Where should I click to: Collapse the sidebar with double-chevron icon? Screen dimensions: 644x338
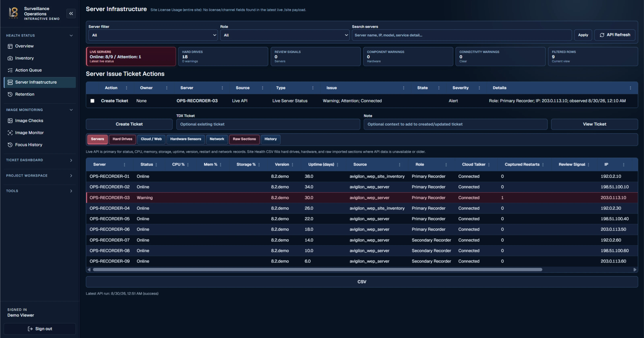(71, 13)
